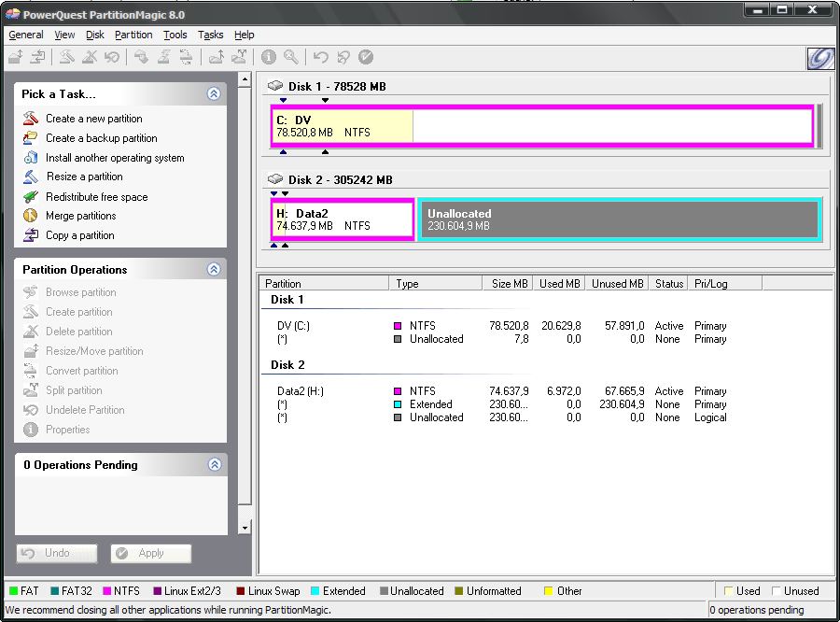The image size is (840, 622).
Task: Click the Discard all changes toolbar icon
Action: tap(343, 57)
